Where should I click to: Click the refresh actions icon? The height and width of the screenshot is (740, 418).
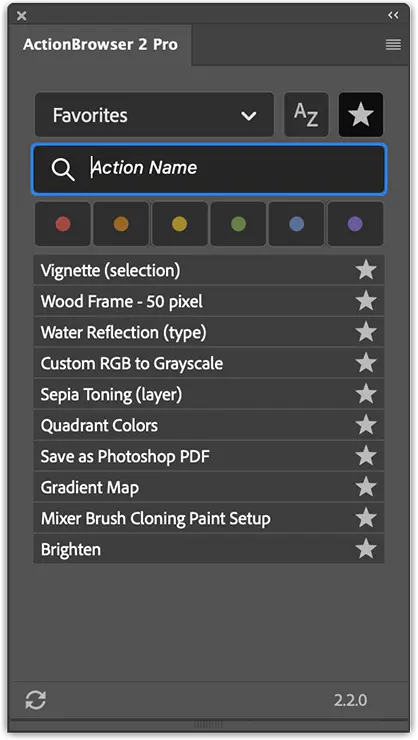click(x=36, y=700)
